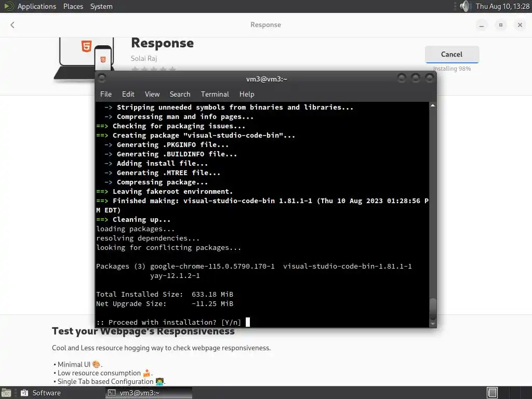The height and width of the screenshot is (399, 532).
Task: Open the Terminal menu in menubar
Action: [215, 95]
